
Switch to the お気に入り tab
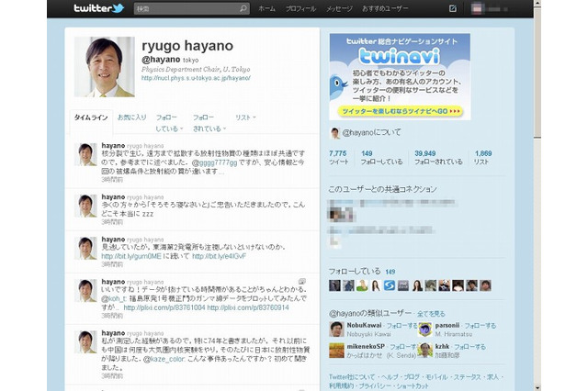[131, 117]
